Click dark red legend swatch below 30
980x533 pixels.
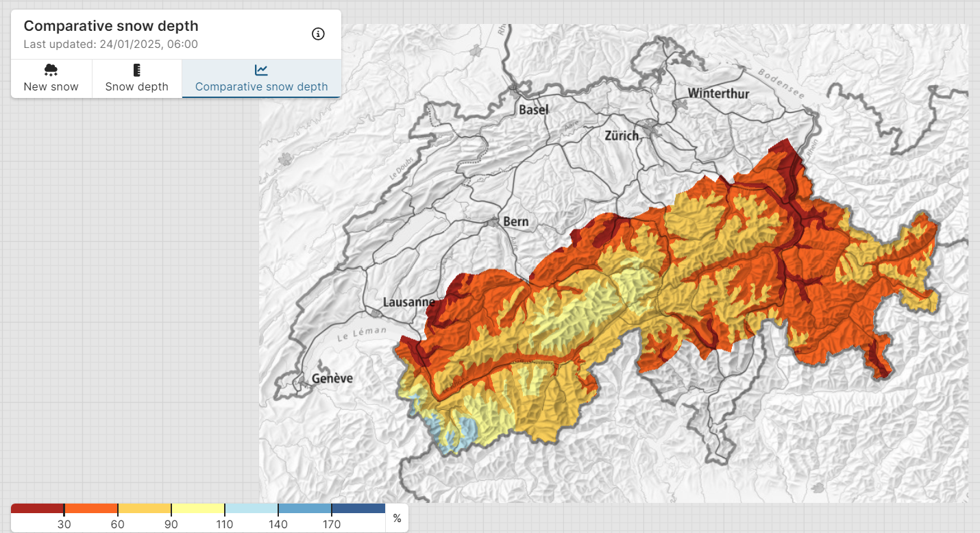[37, 509]
